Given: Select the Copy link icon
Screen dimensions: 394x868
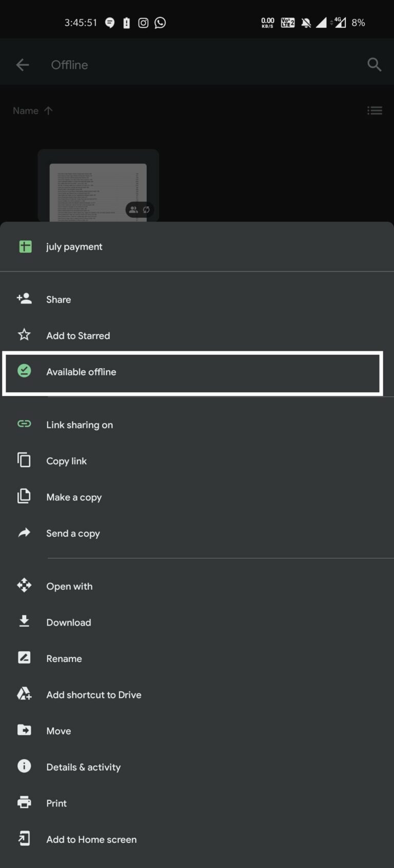Looking at the screenshot, I should pyautogui.click(x=24, y=460).
